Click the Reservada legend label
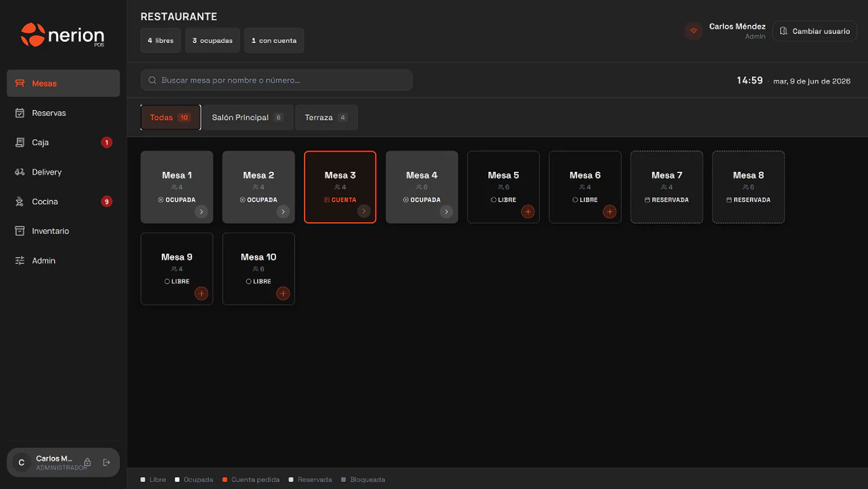Image resolution: width=868 pixels, height=489 pixels. tap(315, 480)
